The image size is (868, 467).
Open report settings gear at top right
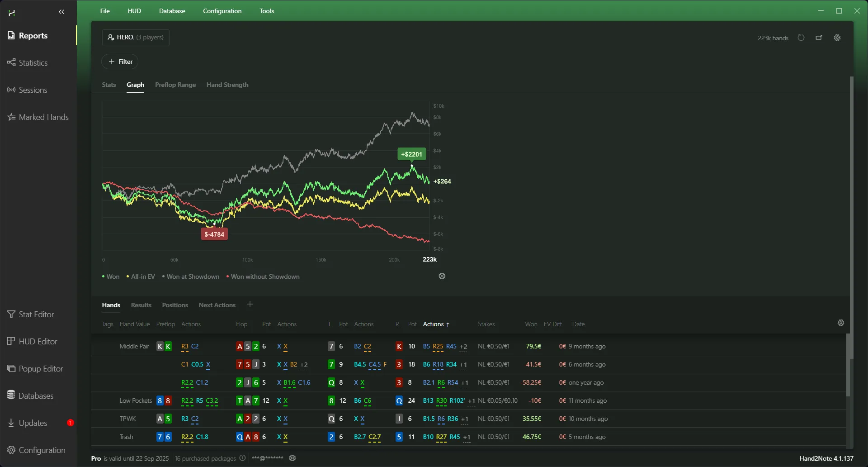coord(837,38)
